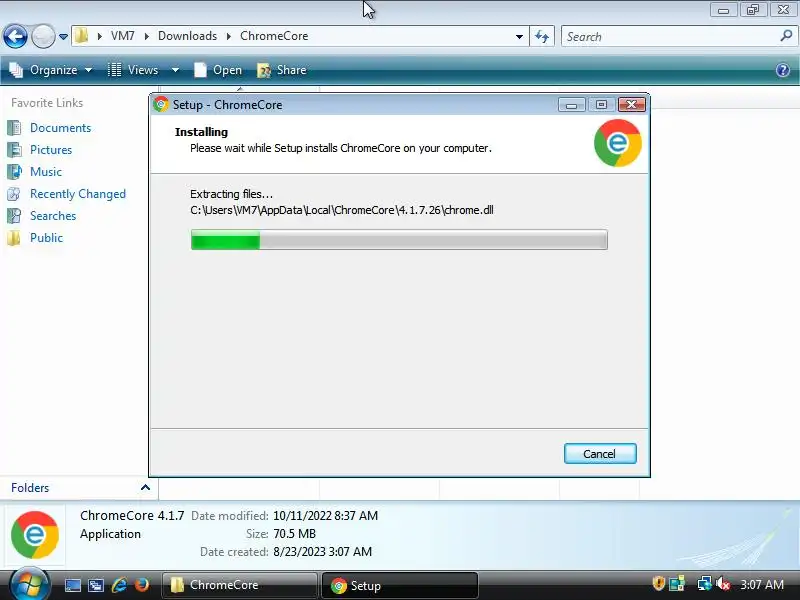Click the Refresh button next to address bar
Image resolution: width=800 pixels, height=600 pixels.
(542, 36)
